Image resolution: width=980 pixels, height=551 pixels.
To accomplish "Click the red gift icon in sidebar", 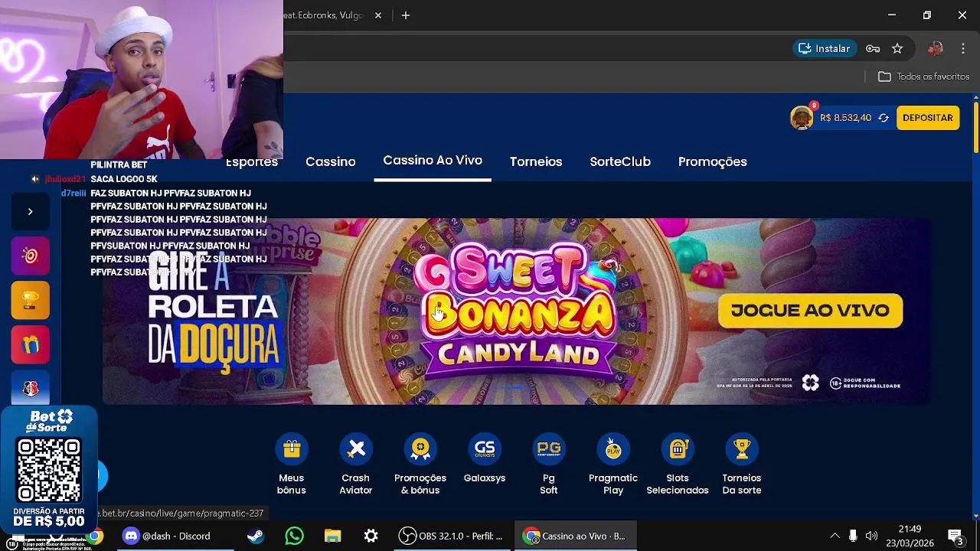I will (31, 344).
